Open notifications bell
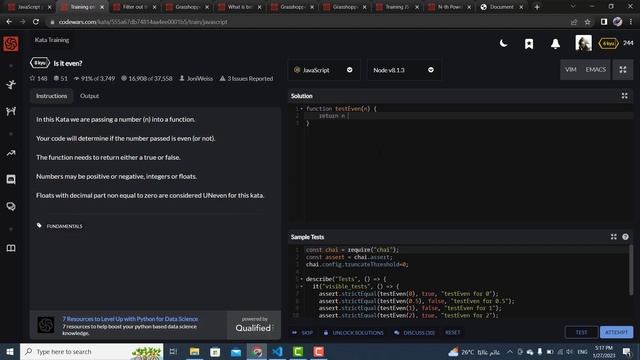Screen dimensions: 640x360 tap(555, 44)
